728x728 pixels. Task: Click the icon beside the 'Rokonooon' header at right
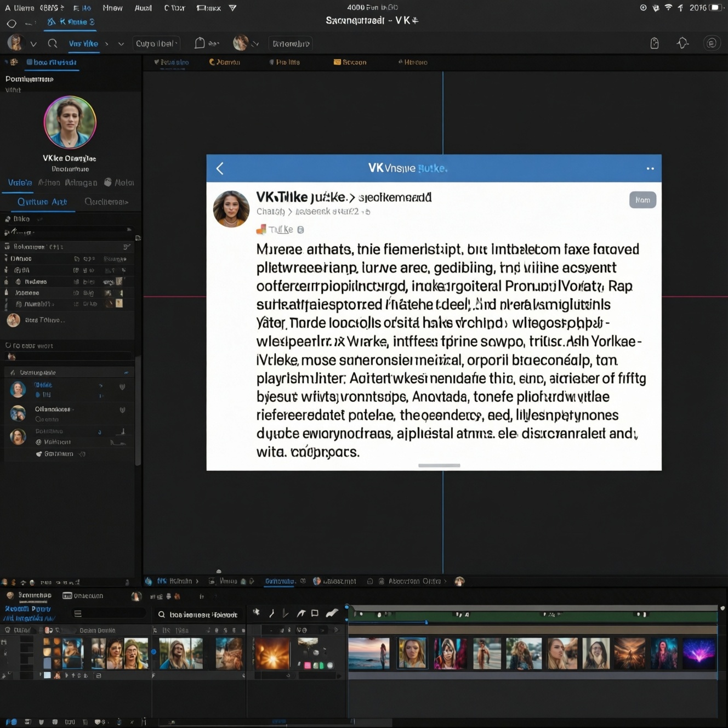pos(127,247)
